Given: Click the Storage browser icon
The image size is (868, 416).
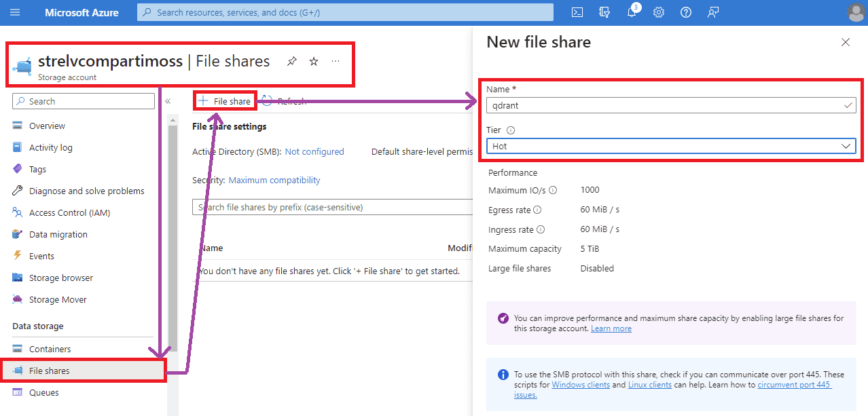Looking at the screenshot, I should click(x=18, y=278).
